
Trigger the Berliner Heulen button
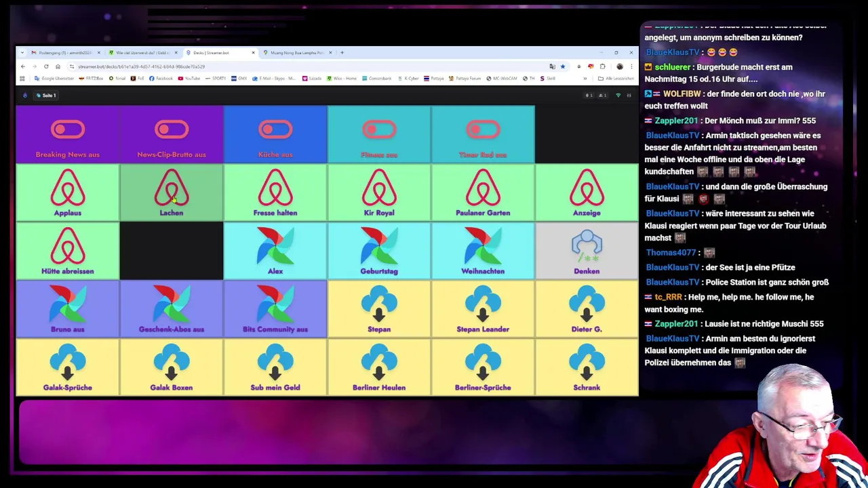[379, 368]
